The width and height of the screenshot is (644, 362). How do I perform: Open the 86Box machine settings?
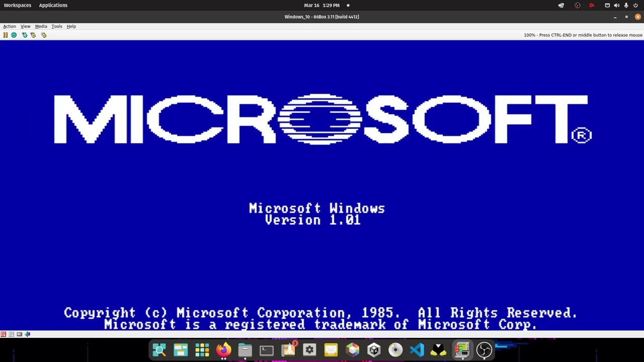(x=44, y=35)
